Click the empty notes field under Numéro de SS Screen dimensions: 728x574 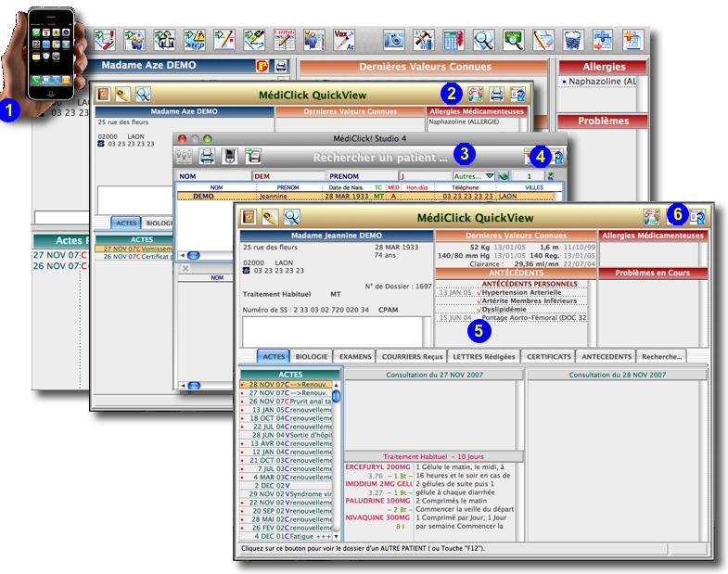(332, 331)
